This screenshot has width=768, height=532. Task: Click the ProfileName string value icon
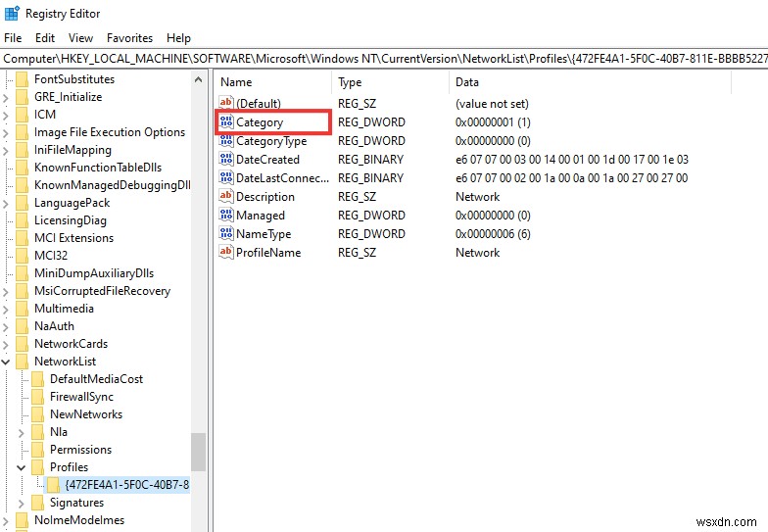coord(226,253)
